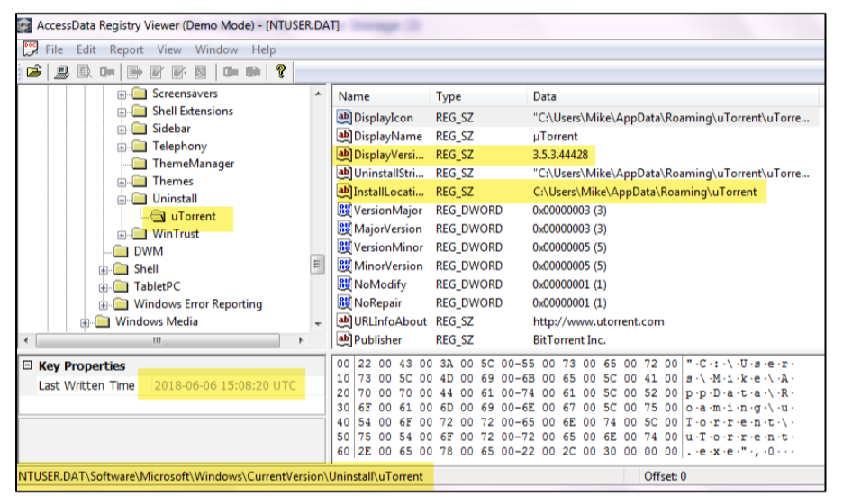Click the tree horizontal scrollbar thumb
Screen dimensions: 843x504
(157, 340)
